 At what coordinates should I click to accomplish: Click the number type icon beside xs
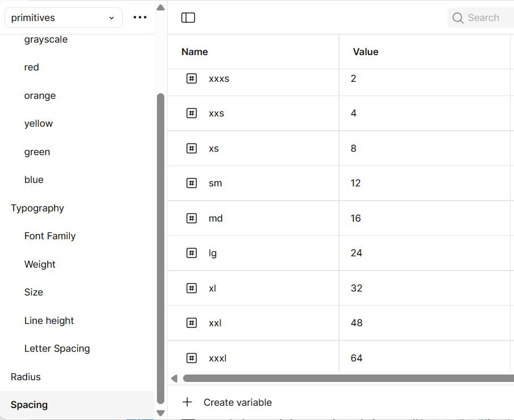[x=192, y=148]
